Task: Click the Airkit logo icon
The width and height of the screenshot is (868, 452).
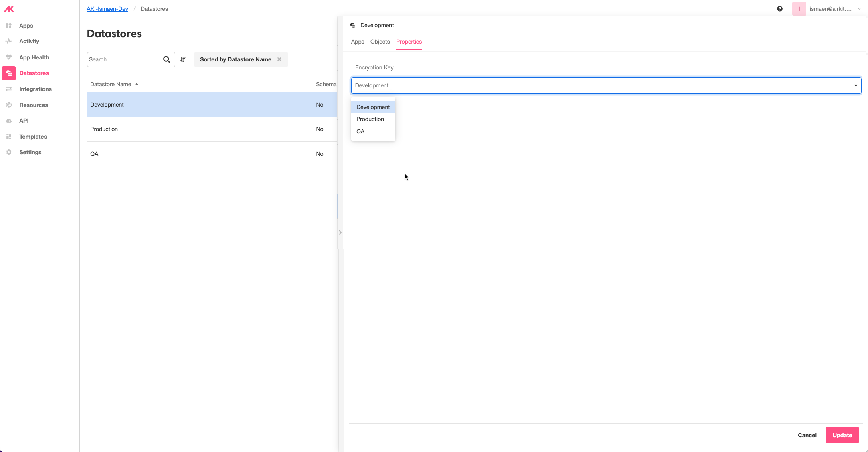Action: point(9,9)
